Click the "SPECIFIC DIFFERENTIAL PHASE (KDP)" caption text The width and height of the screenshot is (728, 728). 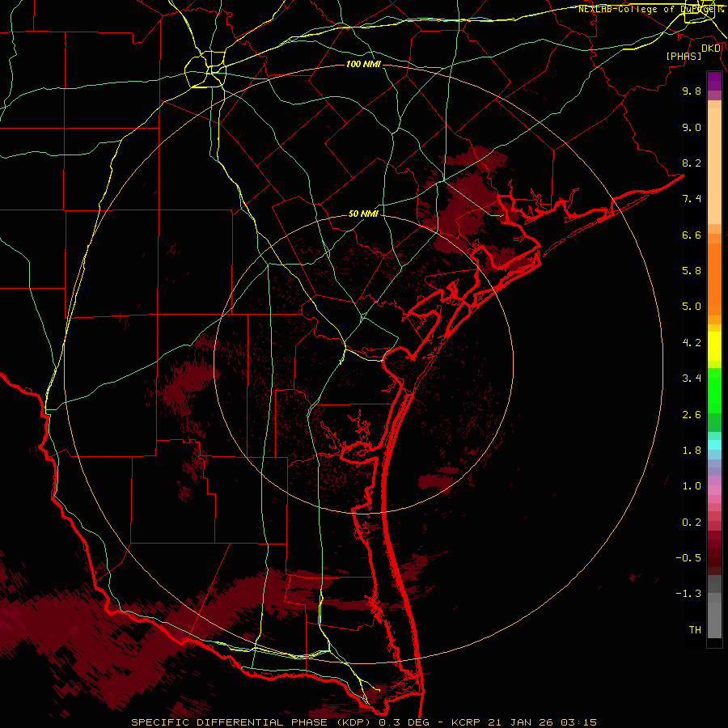click(251, 722)
